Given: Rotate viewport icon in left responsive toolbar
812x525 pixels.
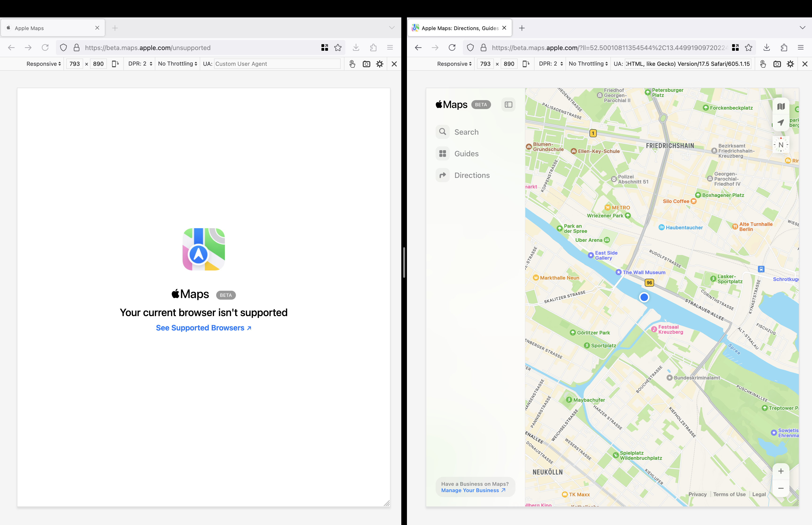Looking at the screenshot, I should click(x=115, y=64).
